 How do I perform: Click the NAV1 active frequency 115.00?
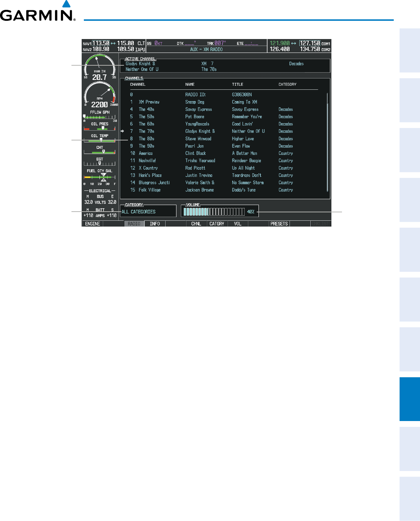pos(125,43)
